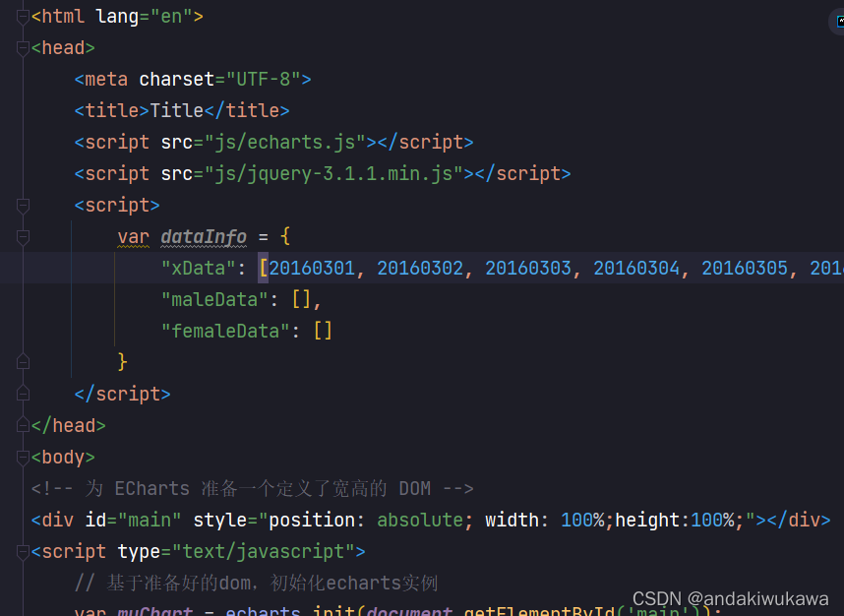
Task: Click the "main" id value of div
Action: point(150,521)
